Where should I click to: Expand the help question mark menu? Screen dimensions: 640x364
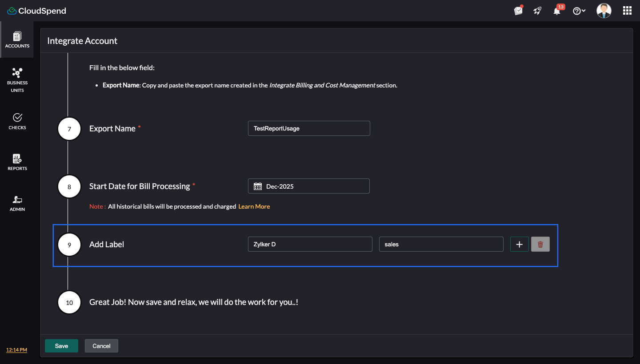tap(579, 11)
